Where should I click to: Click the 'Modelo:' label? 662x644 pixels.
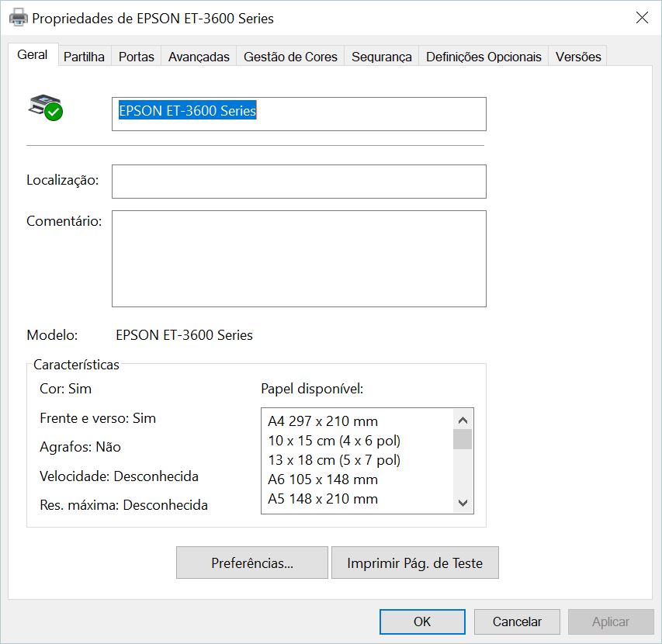(x=52, y=335)
